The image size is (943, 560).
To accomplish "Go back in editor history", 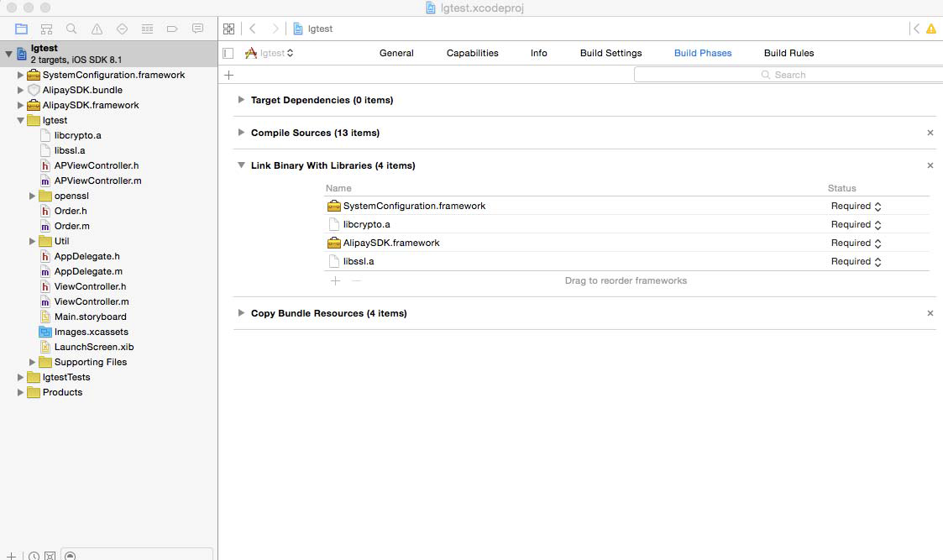I will tap(253, 29).
